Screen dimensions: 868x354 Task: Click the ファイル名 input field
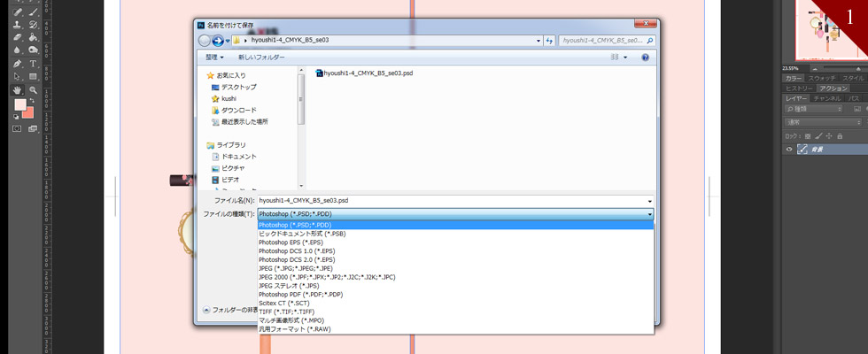click(452, 200)
